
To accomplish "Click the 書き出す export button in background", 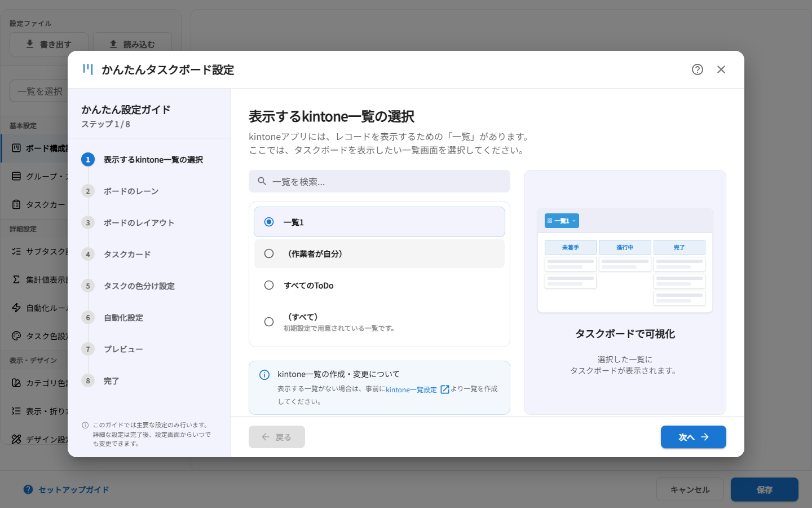I will [x=49, y=44].
